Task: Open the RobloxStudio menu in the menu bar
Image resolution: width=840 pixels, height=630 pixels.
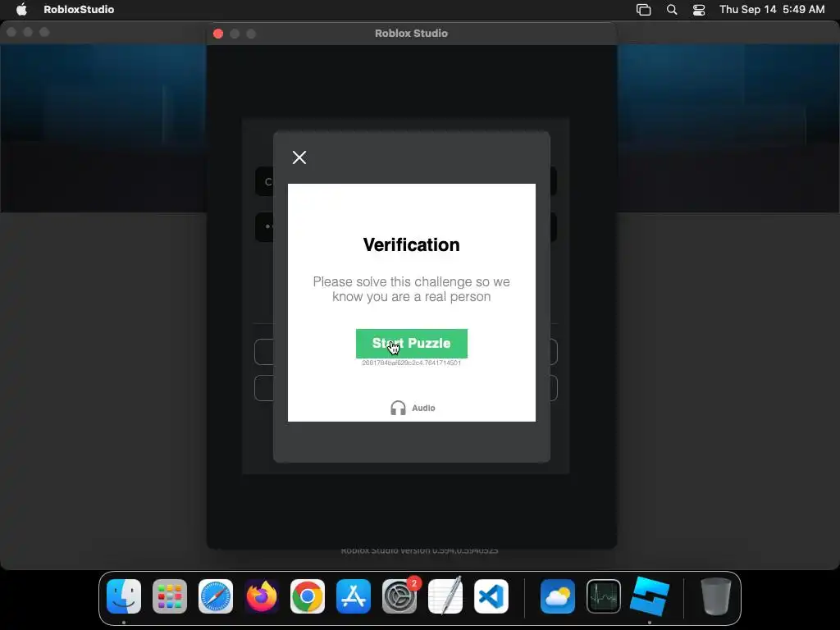Action: pos(79,9)
